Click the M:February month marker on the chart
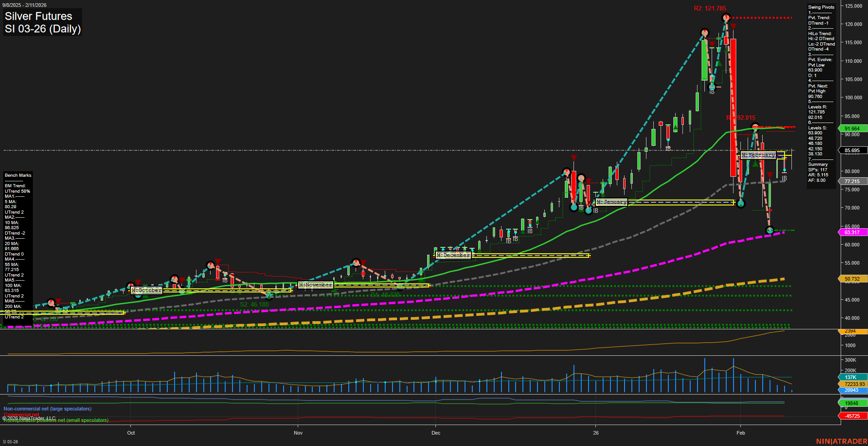 coord(758,155)
